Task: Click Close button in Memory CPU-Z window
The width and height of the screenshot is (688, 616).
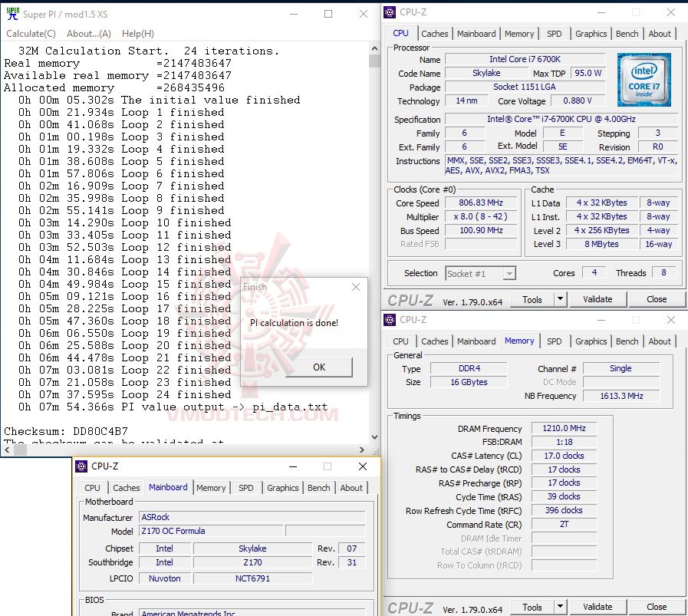Action: tap(657, 607)
